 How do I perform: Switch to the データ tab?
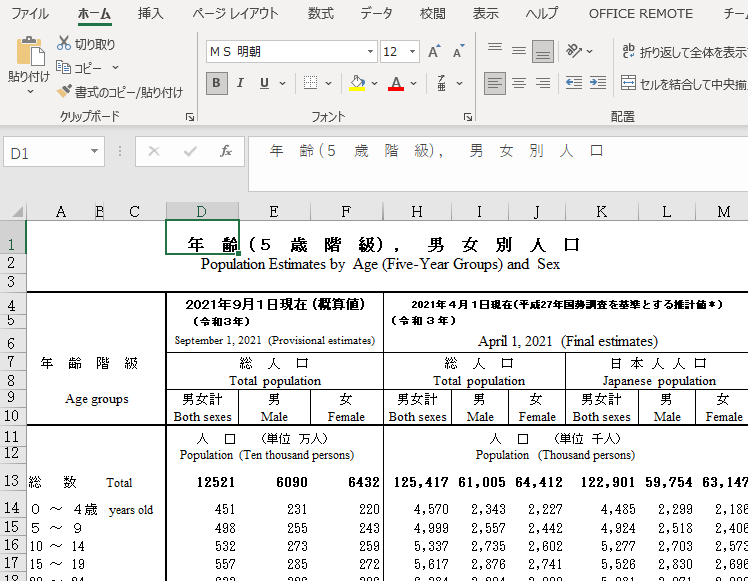pyautogui.click(x=376, y=13)
